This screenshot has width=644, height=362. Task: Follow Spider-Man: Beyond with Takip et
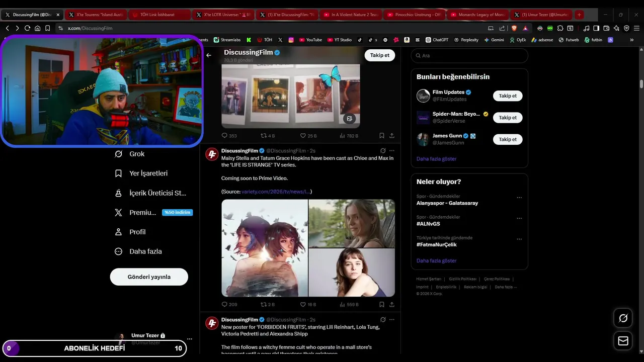pyautogui.click(x=508, y=118)
